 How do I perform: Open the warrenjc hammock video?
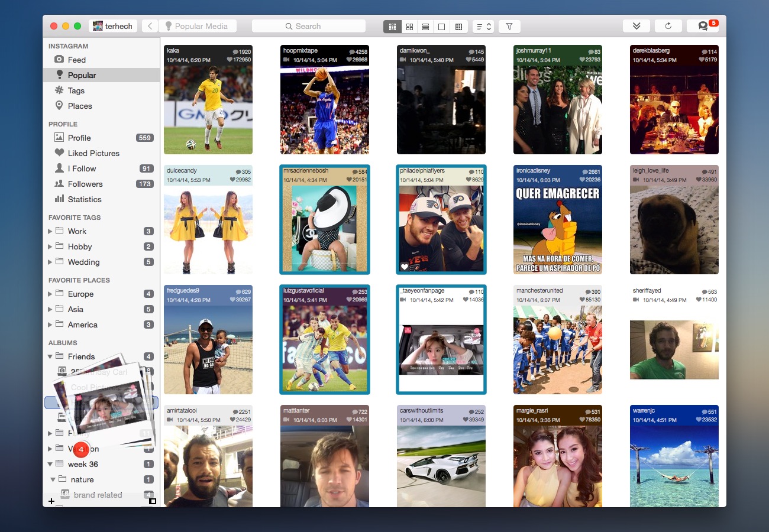click(x=674, y=456)
